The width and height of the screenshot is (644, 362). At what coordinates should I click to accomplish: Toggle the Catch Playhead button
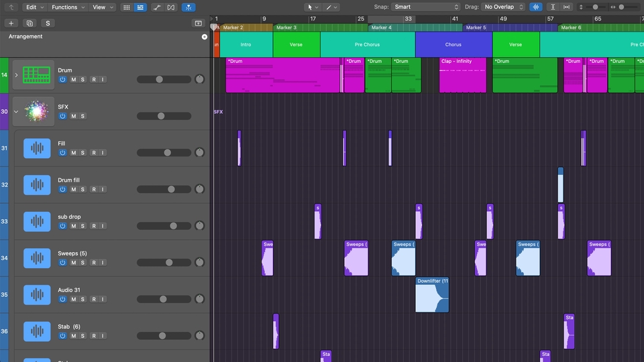coord(189,7)
